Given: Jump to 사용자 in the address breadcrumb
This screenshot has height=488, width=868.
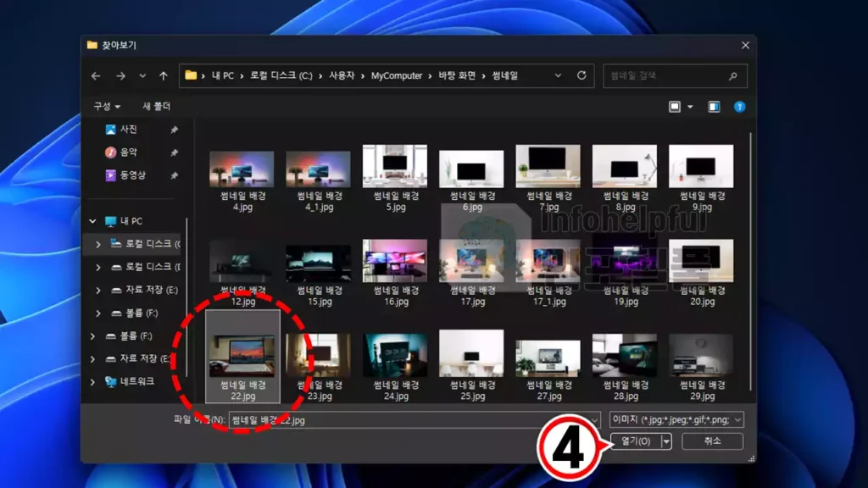Looking at the screenshot, I should (342, 75).
